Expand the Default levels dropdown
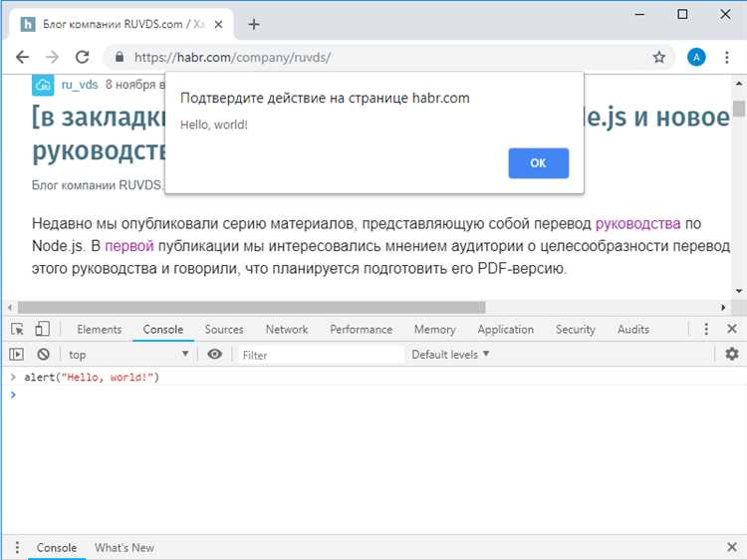This screenshot has width=747, height=560. [x=450, y=354]
